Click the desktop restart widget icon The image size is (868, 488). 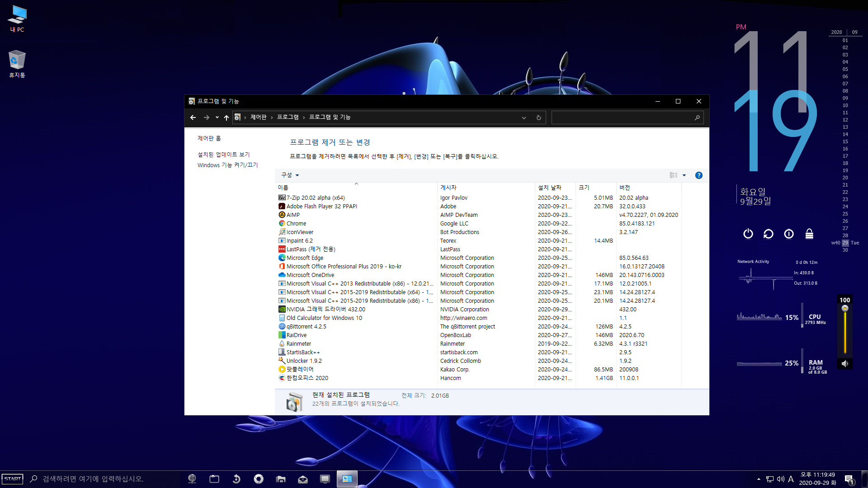(x=769, y=234)
